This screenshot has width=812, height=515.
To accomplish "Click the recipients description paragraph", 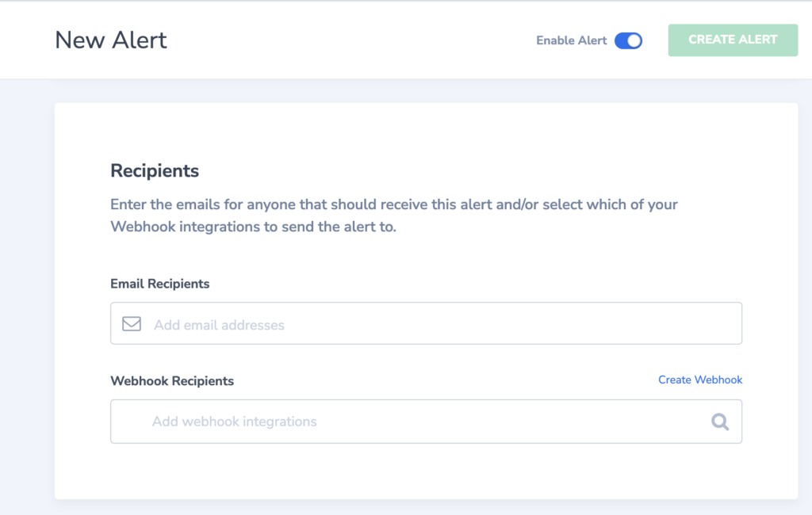I will pyautogui.click(x=393, y=216).
